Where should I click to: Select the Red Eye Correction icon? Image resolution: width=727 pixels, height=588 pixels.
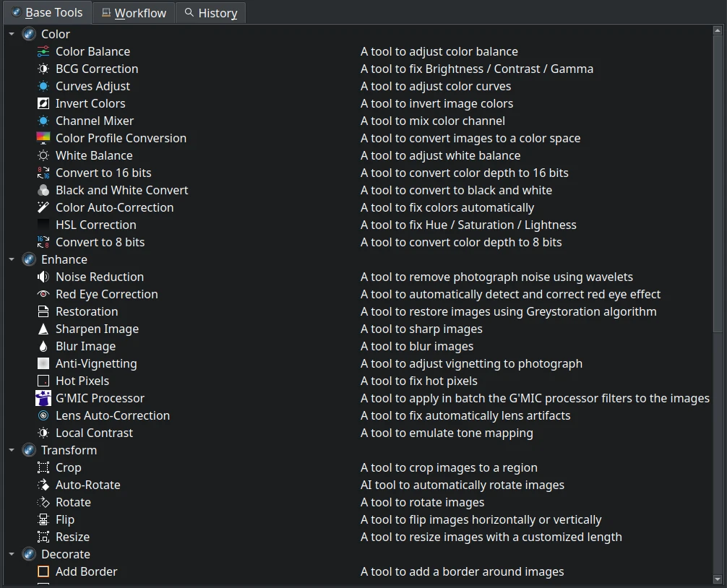point(43,294)
